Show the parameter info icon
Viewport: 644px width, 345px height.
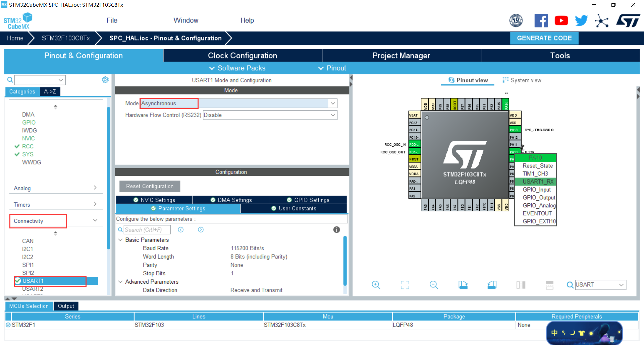[336, 229]
